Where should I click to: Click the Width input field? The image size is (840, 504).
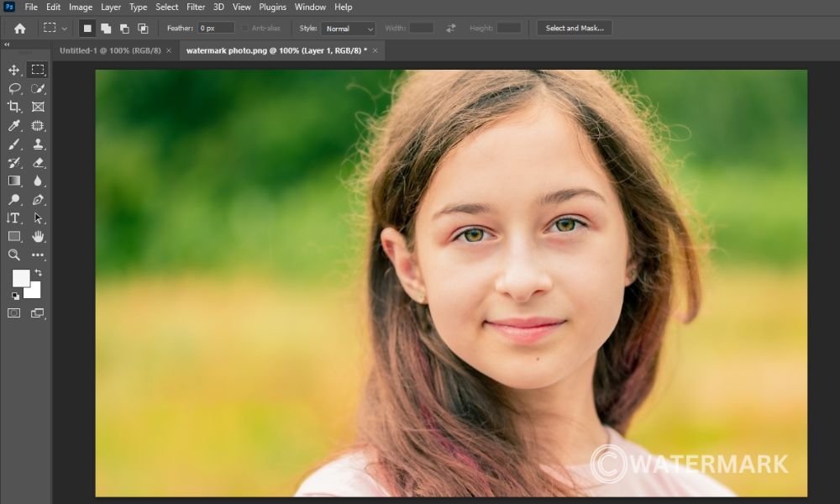[422, 28]
